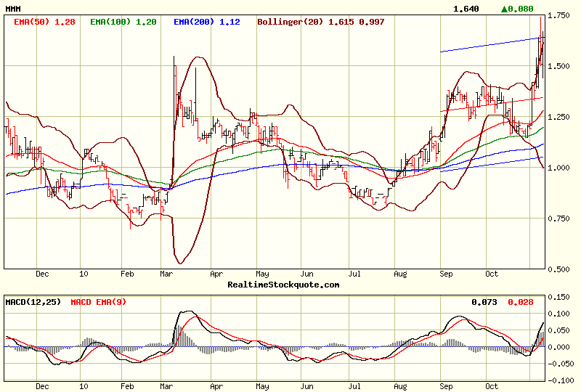The image size is (581, 392).
Task: Click the EMA(50) 1.28 legend label
Action: tap(44, 22)
